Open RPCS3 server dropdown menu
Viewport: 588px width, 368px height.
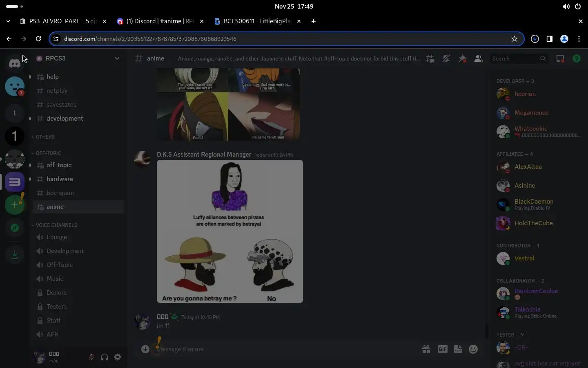117,58
